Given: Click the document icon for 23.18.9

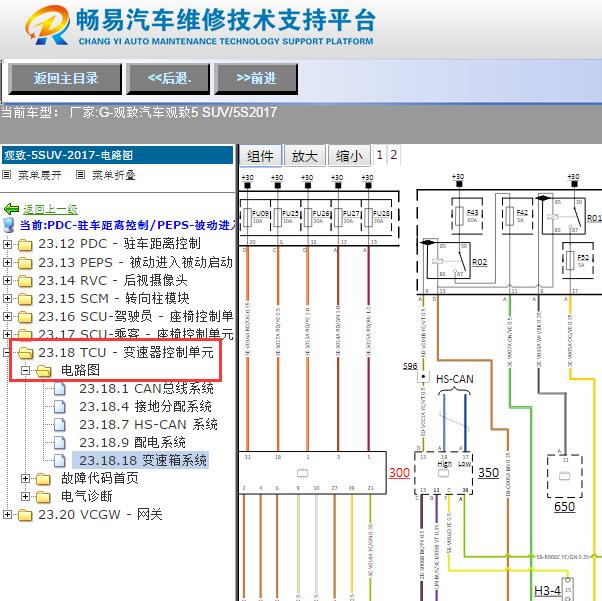Looking at the screenshot, I should 60,442.
